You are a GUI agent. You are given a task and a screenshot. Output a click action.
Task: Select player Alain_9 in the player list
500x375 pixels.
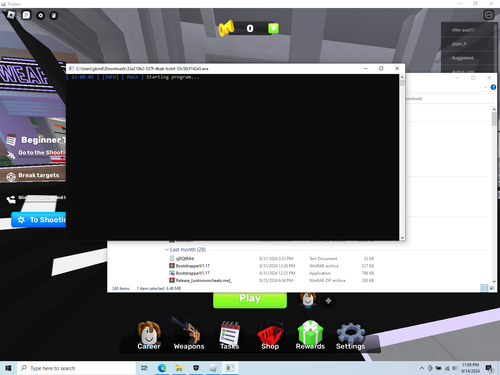pos(468,44)
